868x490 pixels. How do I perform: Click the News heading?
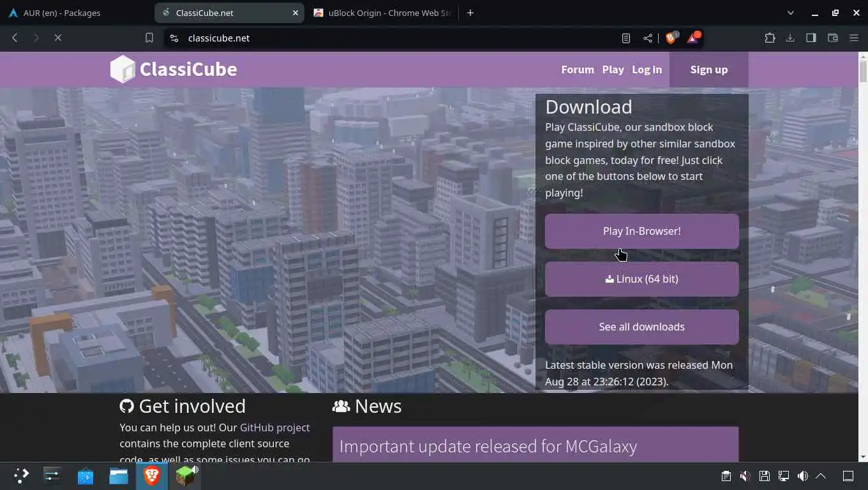[x=367, y=406]
